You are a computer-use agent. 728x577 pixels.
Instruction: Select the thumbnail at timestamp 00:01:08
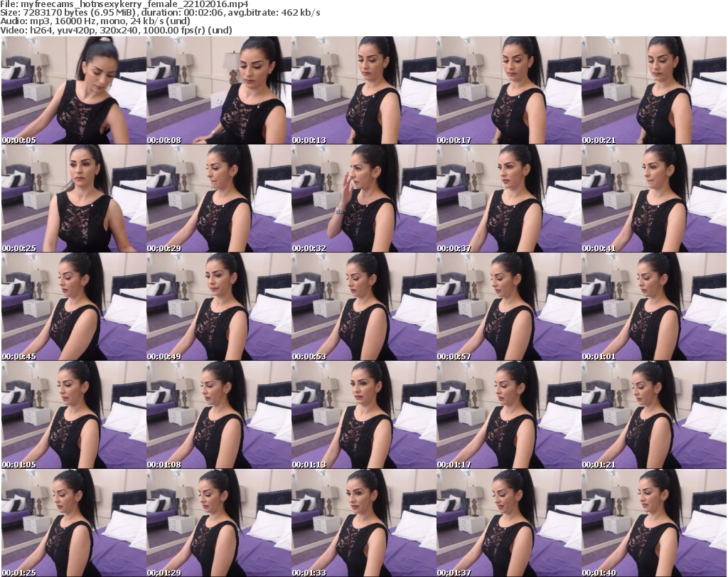(x=219, y=415)
